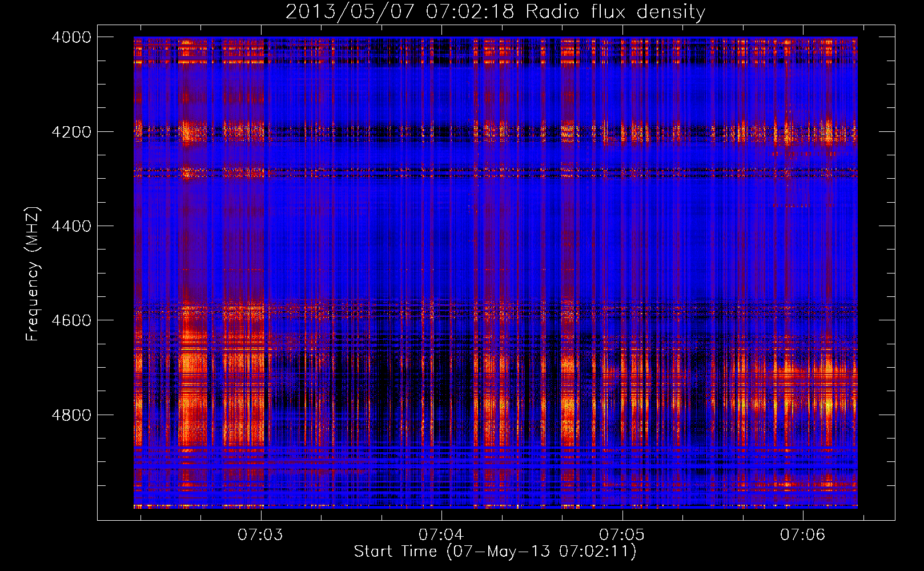Click the 'Frequency (MHZ)' axis label

coord(33,274)
